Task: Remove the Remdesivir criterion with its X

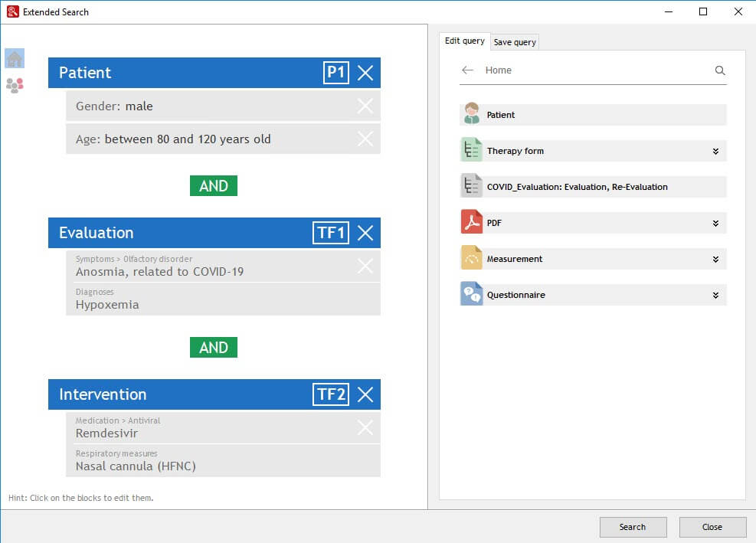Action: (x=365, y=427)
